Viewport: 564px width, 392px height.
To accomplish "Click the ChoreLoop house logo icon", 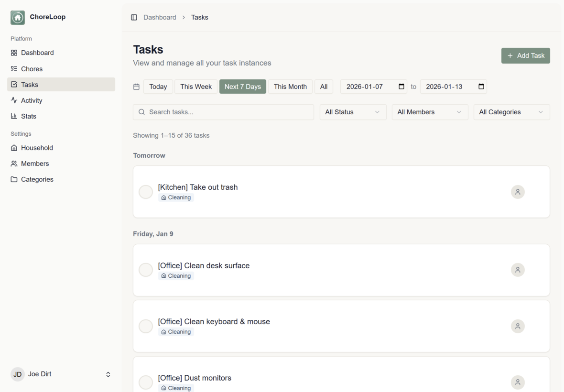I will [18, 17].
